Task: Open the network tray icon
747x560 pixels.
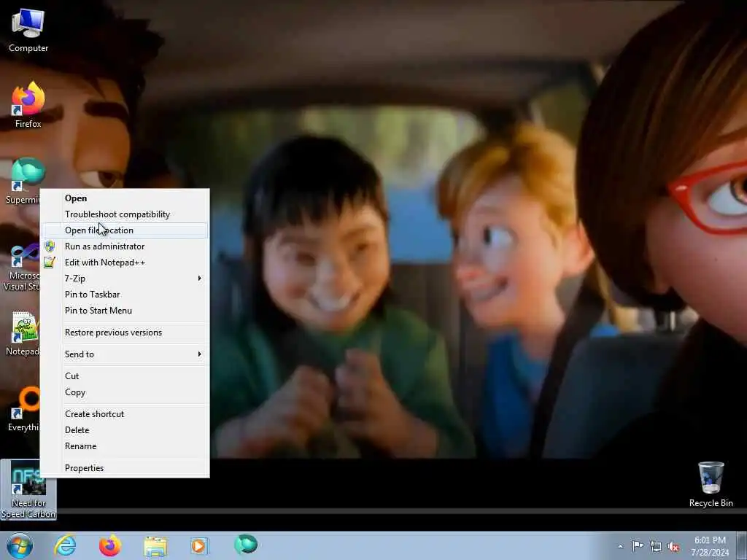Action: (x=656, y=547)
